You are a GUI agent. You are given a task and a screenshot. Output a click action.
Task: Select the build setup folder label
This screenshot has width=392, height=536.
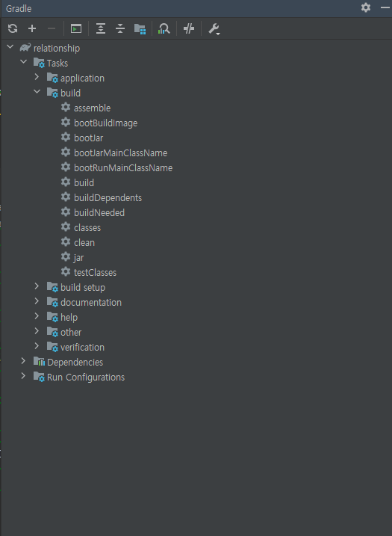click(83, 288)
